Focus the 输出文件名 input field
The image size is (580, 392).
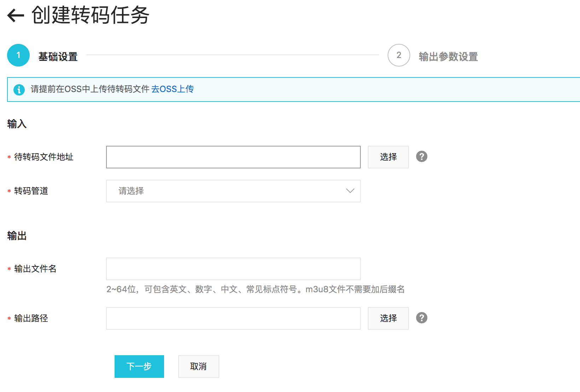click(x=233, y=269)
